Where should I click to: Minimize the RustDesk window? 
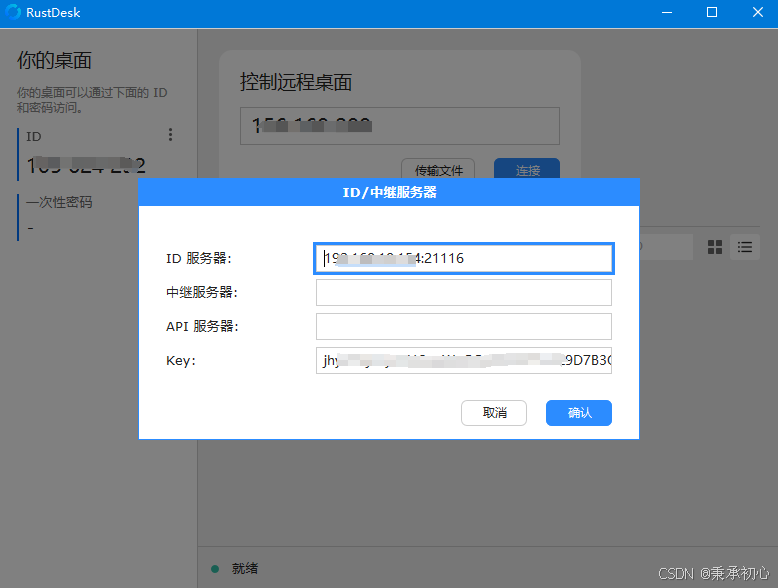(667, 12)
